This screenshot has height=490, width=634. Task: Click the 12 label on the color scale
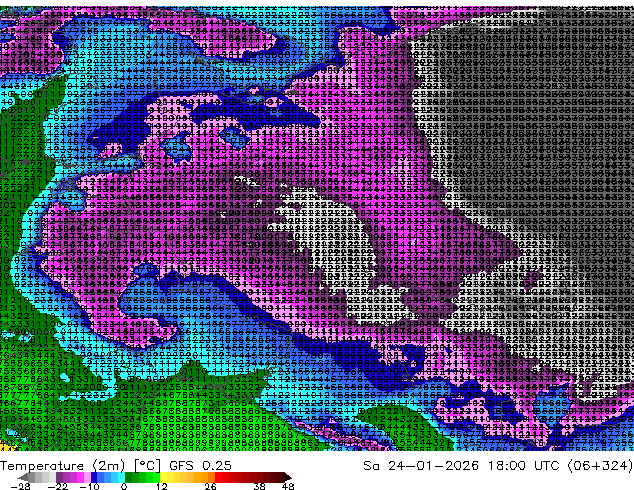162,486
